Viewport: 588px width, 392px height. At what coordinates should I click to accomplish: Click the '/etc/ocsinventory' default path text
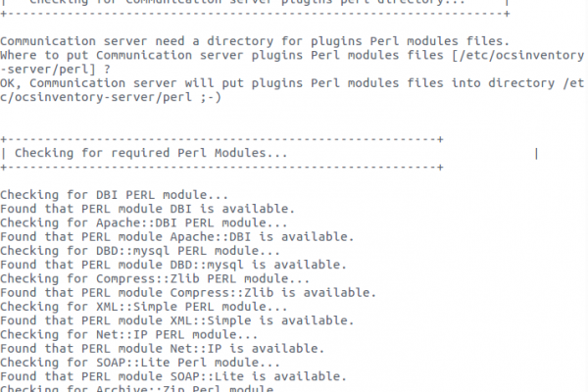point(520,56)
